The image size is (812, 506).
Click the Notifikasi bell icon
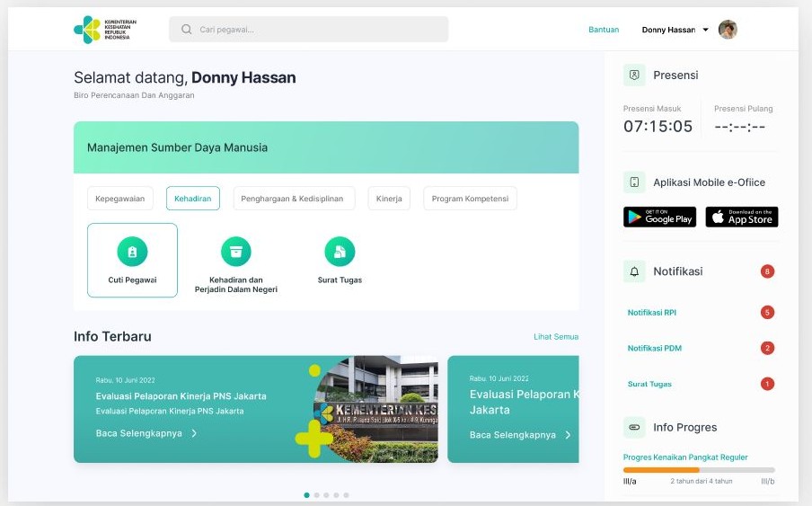coord(634,271)
